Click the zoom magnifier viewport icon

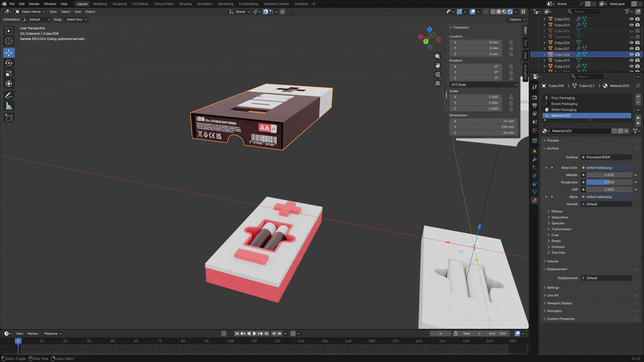pyautogui.click(x=437, y=56)
